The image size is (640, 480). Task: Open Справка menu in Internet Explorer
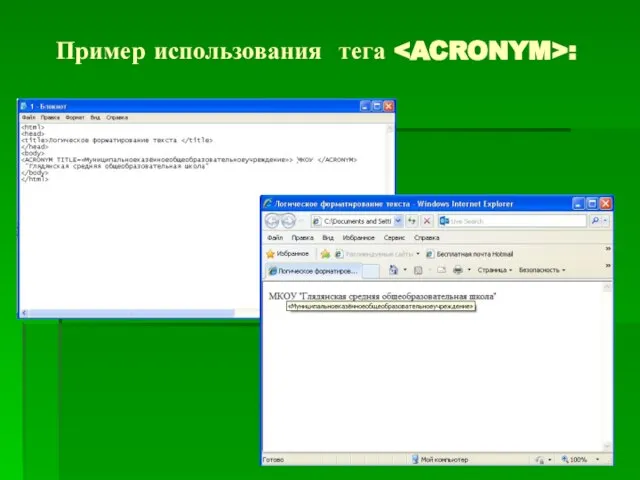click(427, 238)
